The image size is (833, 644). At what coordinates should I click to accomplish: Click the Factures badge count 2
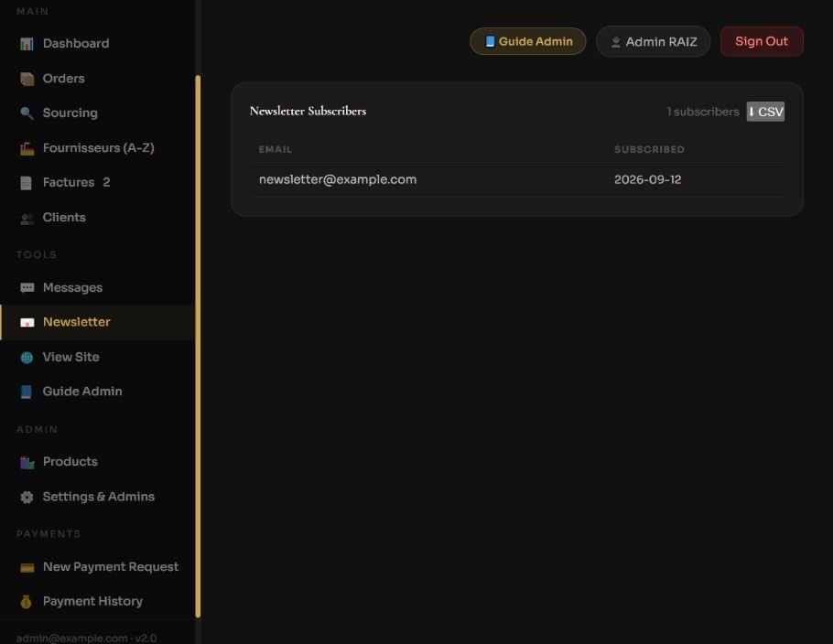106,183
